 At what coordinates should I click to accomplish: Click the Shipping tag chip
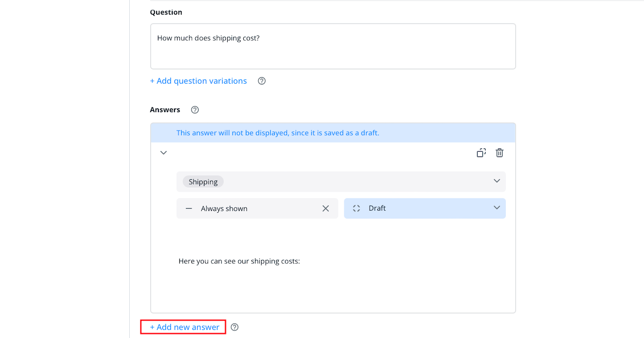coord(203,182)
